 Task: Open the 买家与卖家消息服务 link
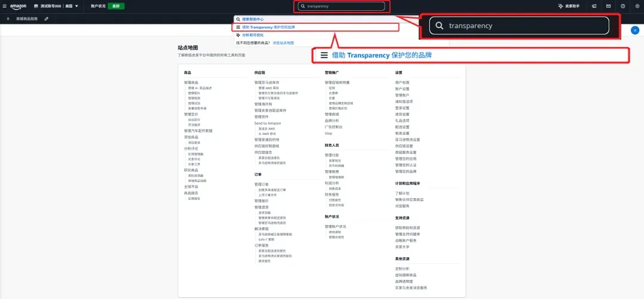(411, 288)
